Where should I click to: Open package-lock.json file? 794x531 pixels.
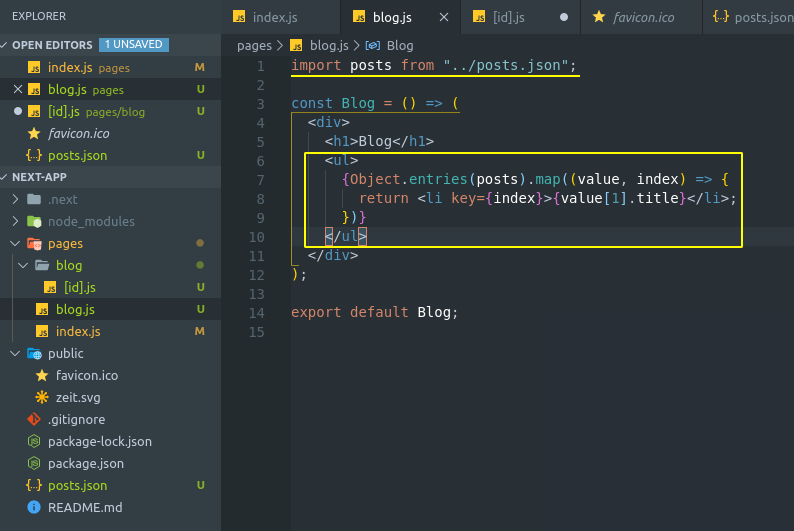tap(110, 441)
